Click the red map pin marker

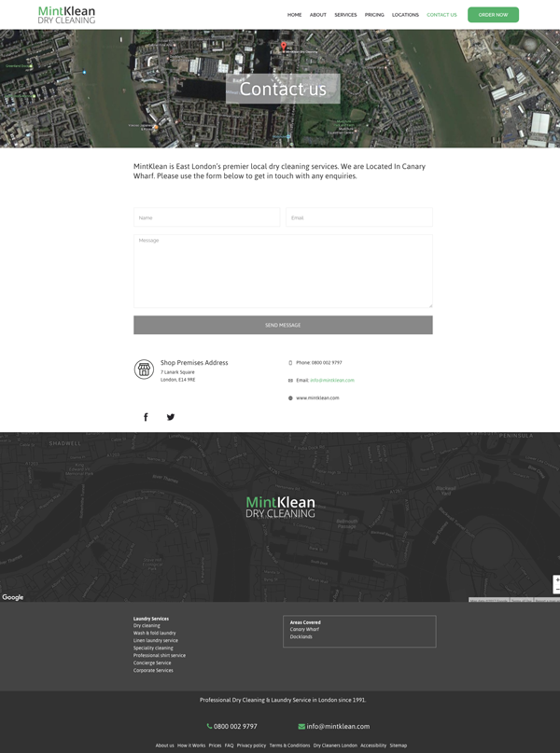(284, 46)
